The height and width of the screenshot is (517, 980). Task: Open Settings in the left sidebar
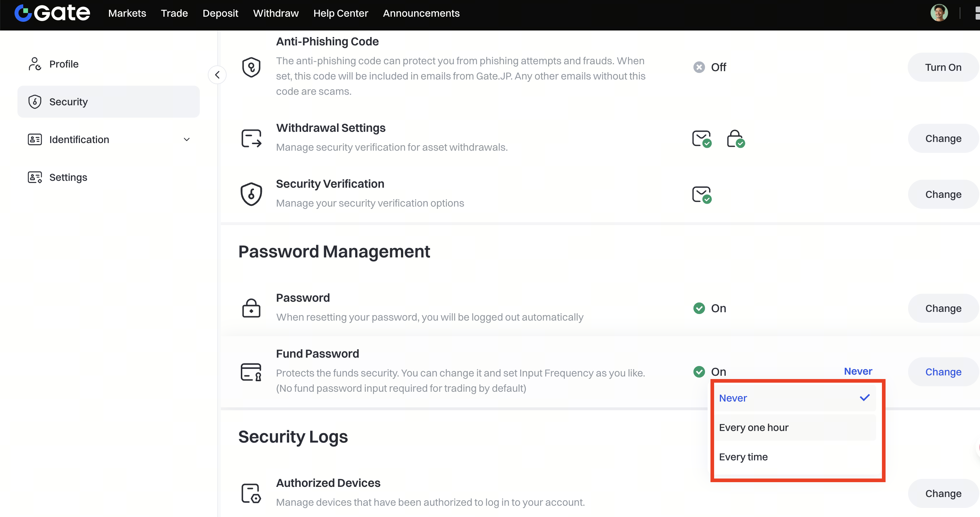pyautogui.click(x=68, y=178)
